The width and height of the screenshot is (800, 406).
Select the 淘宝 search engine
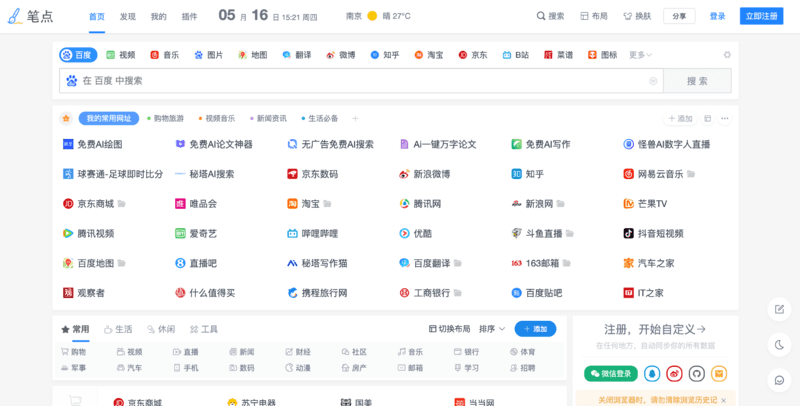429,55
